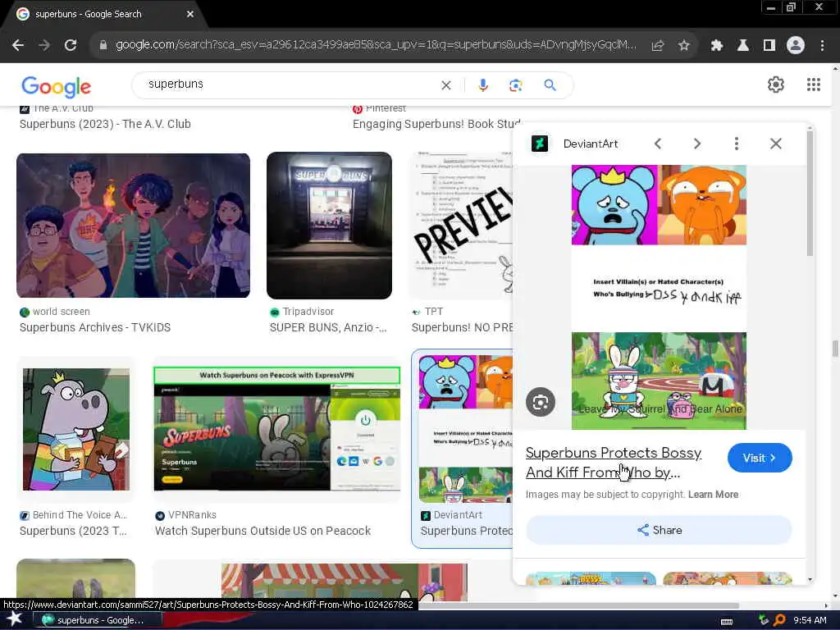Select the highlighted DeviantArt result thumbnail
The image size is (840, 630).
click(x=465, y=428)
